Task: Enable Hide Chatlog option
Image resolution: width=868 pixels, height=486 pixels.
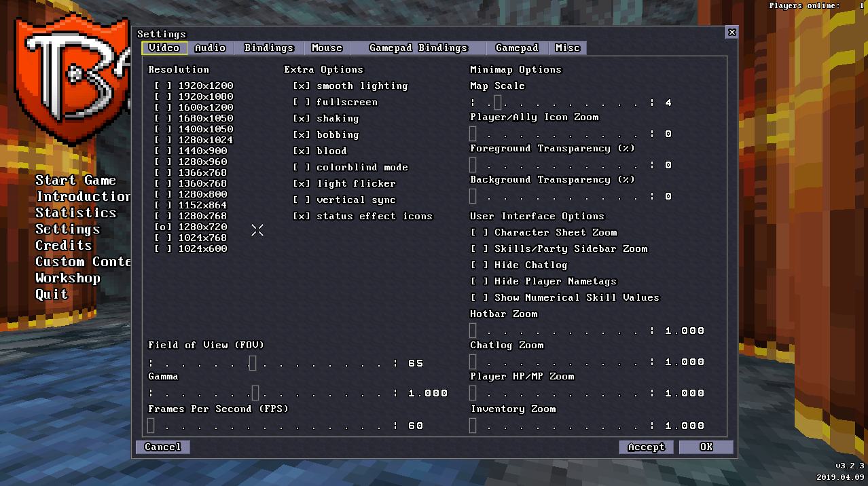Action: [x=480, y=265]
